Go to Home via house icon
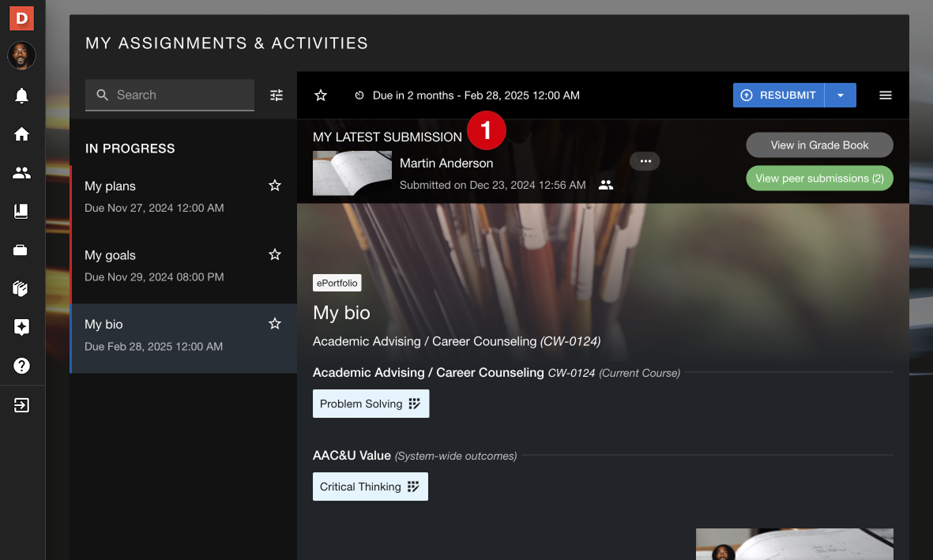 (21, 134)
